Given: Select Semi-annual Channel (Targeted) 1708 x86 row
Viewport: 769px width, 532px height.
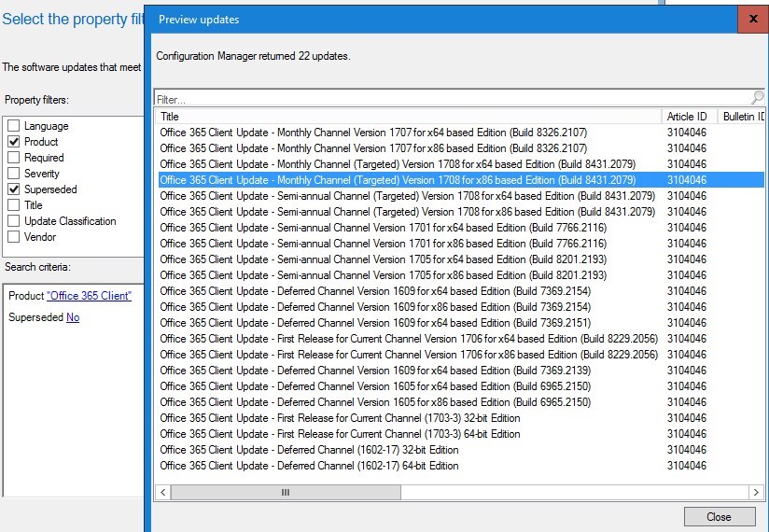Looking at the screenshot, I should coord(461,212).
